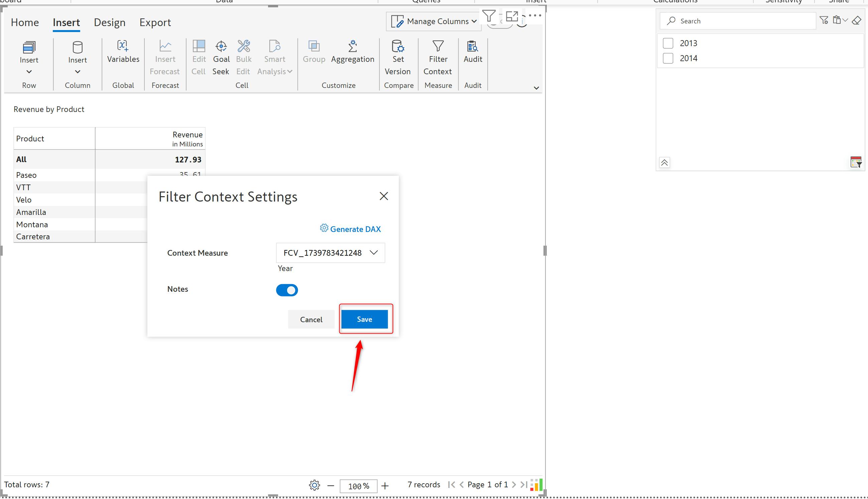Click the eraser clear selections icon
Viewport: 868px width, 499px height.
tap(856, 21)
